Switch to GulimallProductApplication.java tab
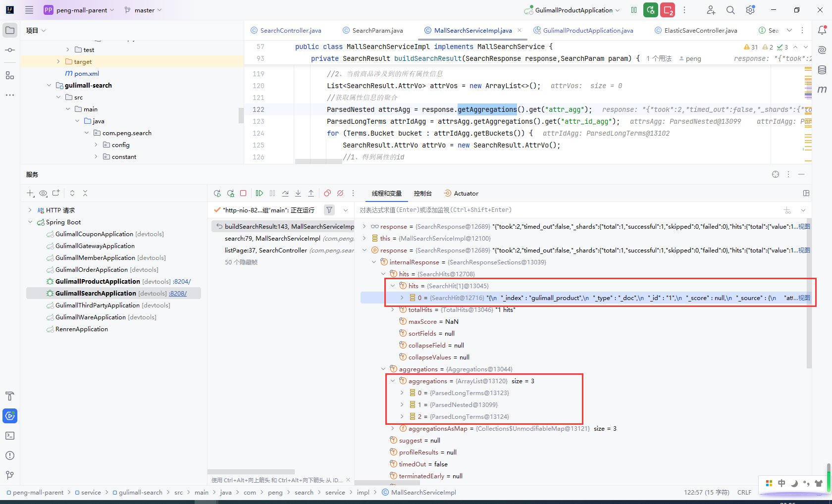Image resolution: width=832 pixels, height=504 pixels. 583,30
